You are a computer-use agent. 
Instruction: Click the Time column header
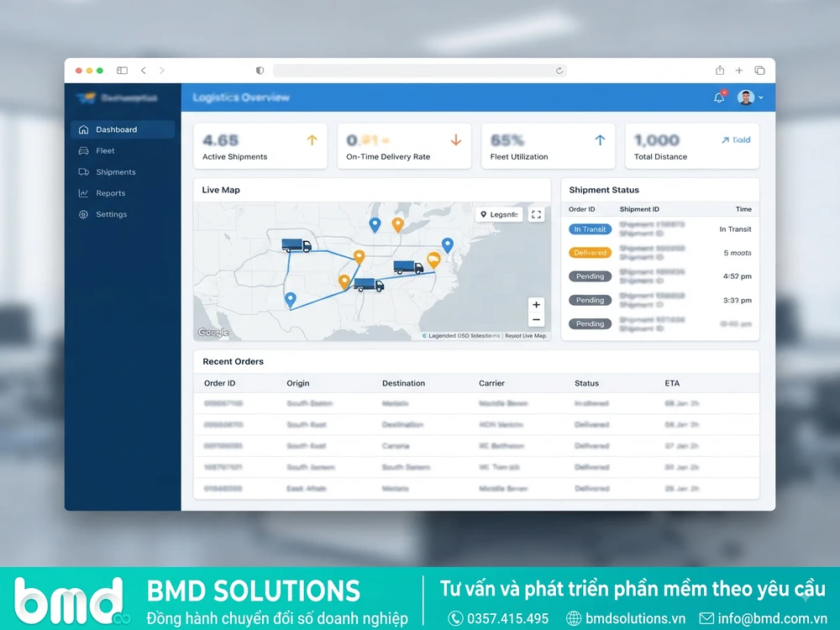point(743,209)
